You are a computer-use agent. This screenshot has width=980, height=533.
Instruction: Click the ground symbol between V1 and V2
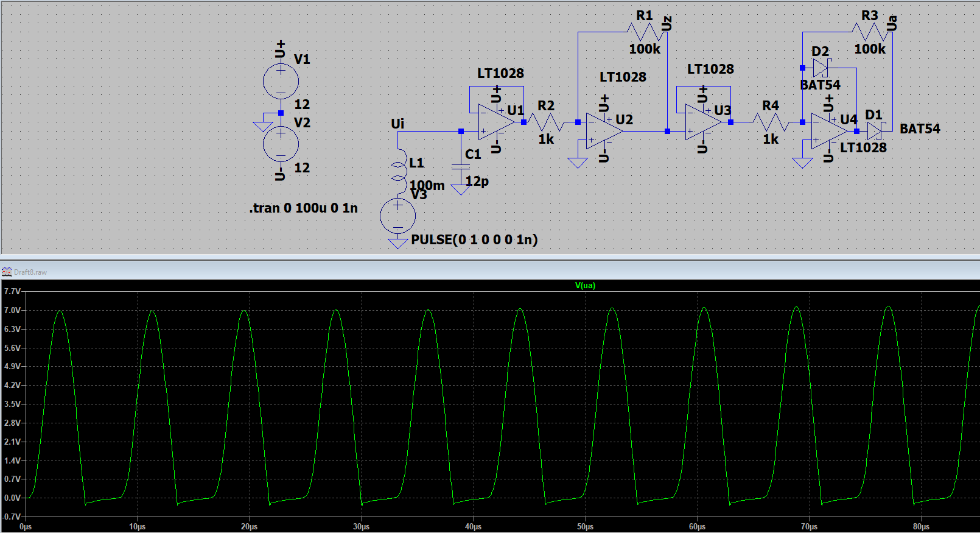pos(263,127)
